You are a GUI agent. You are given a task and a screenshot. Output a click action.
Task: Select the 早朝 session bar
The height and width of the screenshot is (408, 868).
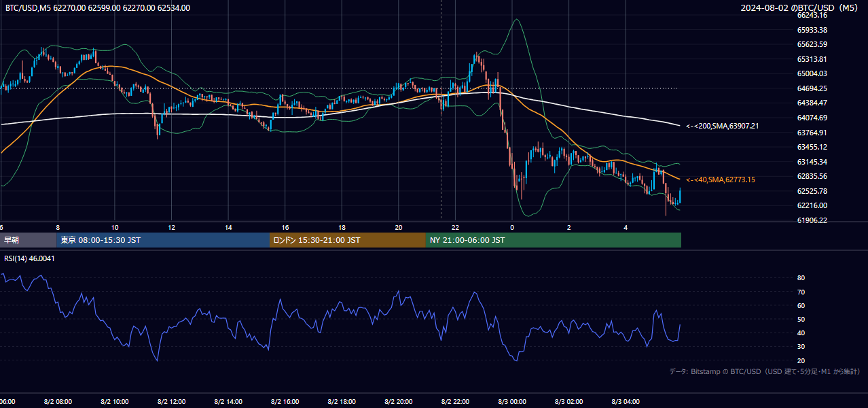[28, 240]
